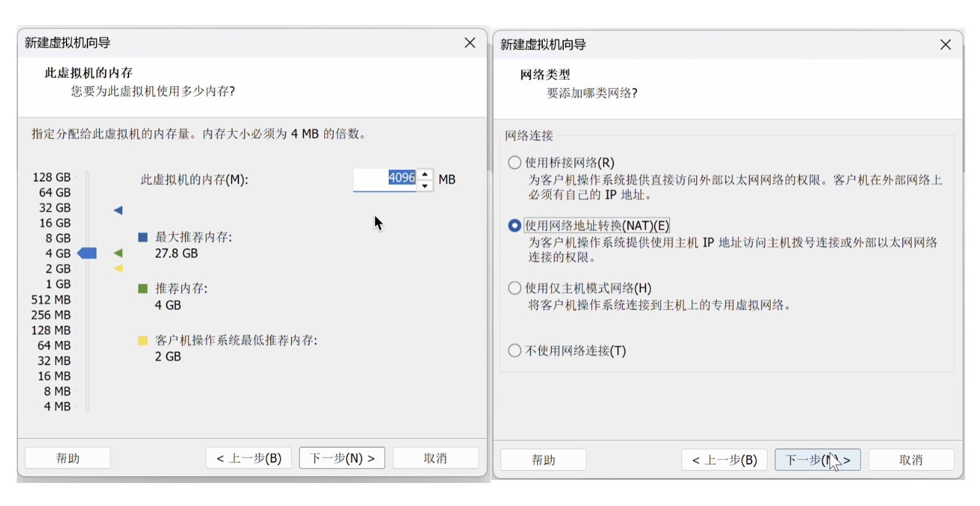This screenshot has width=980, height=506.
Task: Select no network connection radio button (T)
Action: (x=514, y=351)
